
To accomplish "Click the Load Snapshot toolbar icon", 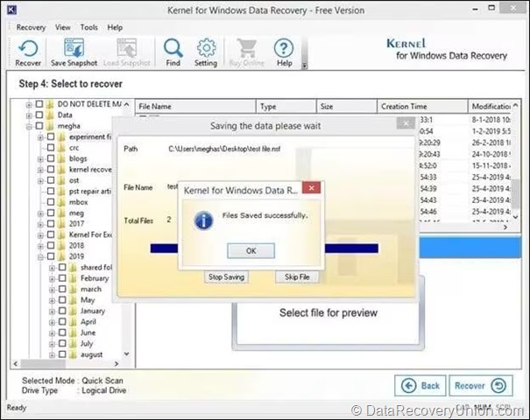I will pyautogui.click(x=127, y=52).
